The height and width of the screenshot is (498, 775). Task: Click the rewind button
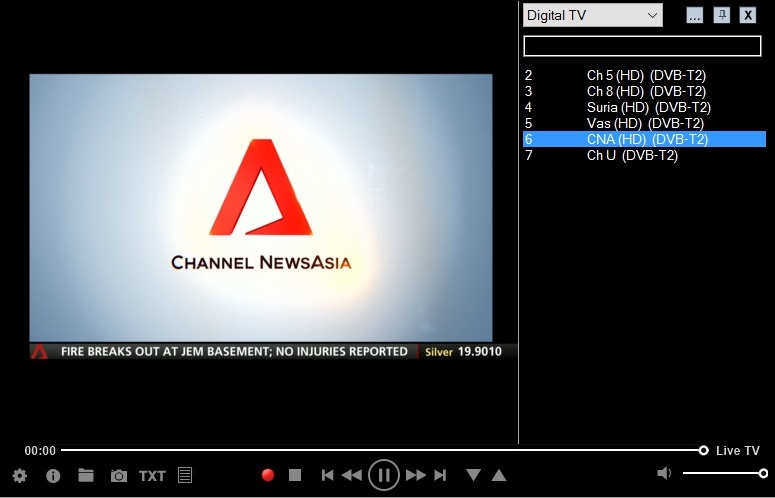352,475
